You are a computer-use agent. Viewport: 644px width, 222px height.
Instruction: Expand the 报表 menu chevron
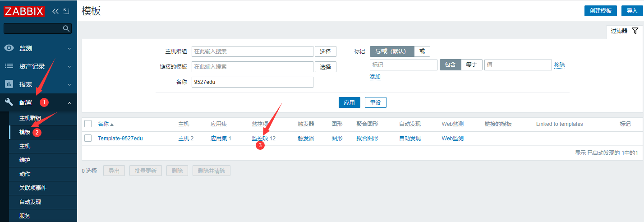(69, 84)
